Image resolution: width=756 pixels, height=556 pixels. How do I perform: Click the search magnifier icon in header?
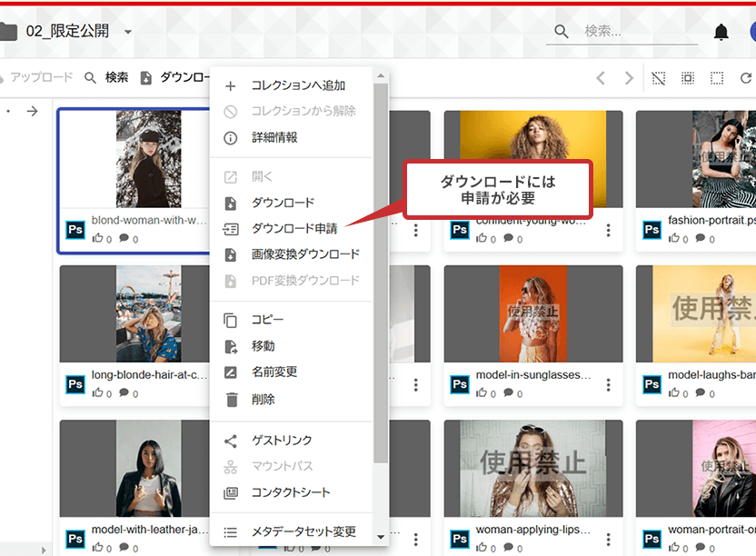pyautogui.click(x=561, y=32)
